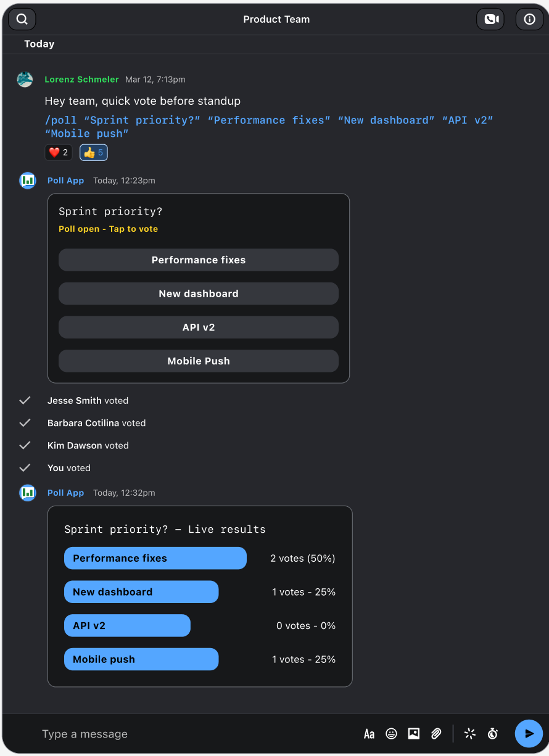Choose API v2 in the open poll
The width and height of the screenshot is (549, 756).
coord(199,327)
